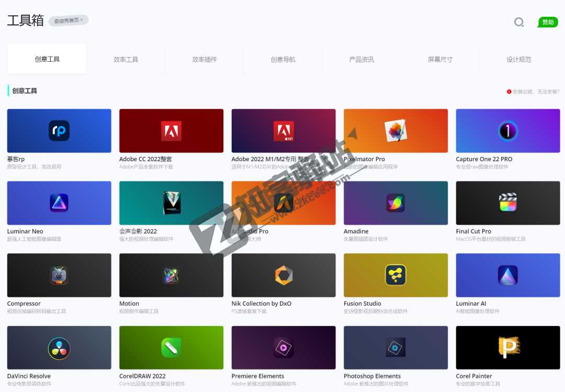This screenshot has width=565, height=392.
Task: Click the Final Cut Pro clapperboard icon
Action: tap(507, 203)
